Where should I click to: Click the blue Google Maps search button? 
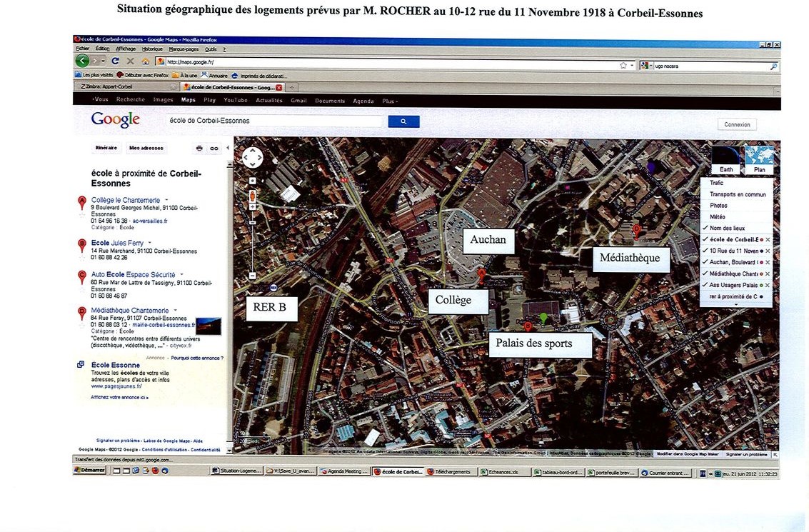(403, 121)
